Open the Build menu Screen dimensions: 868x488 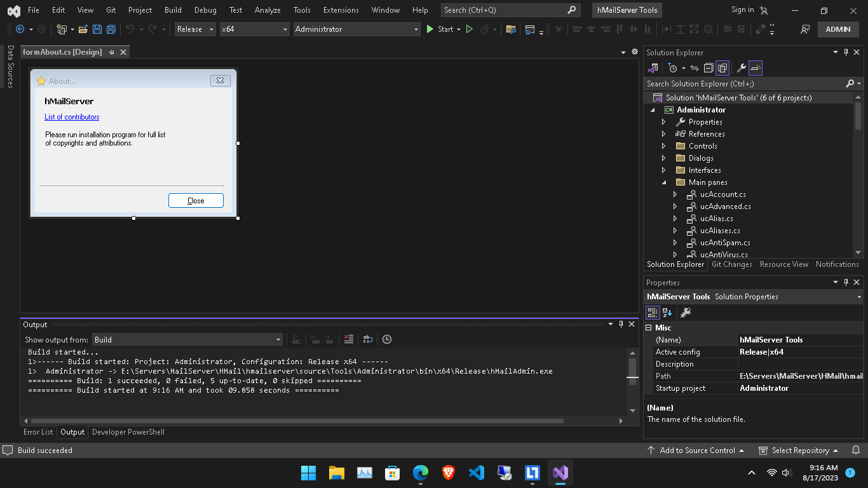(172, 10)
